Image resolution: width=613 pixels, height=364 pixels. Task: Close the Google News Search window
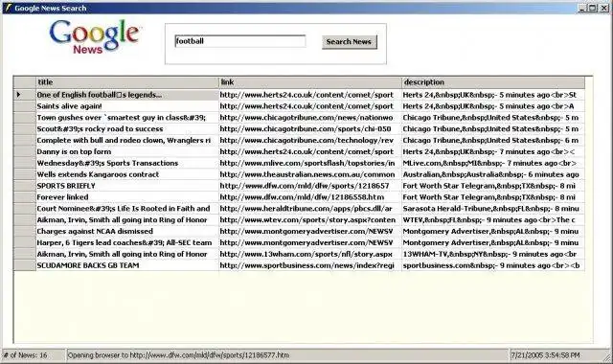604,8
